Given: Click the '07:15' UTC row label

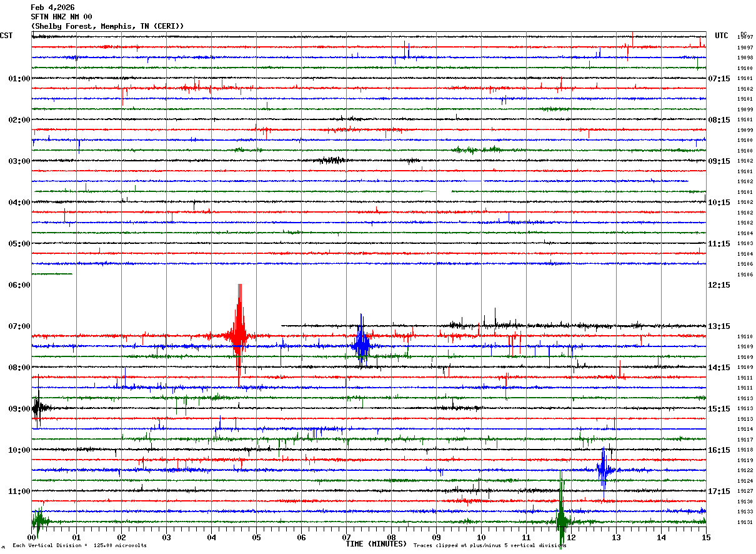Looking at the screenshot, I should pyautogui.click(x=719, y=79).
